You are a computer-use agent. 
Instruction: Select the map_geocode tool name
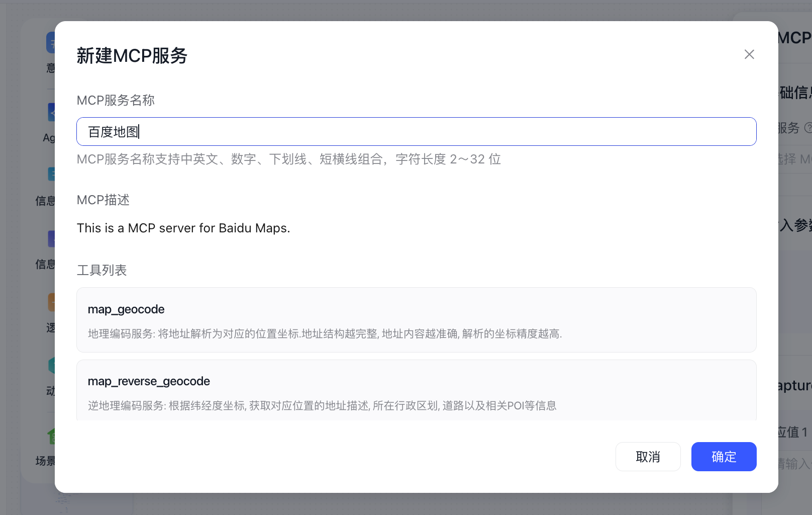pos(126,309)
